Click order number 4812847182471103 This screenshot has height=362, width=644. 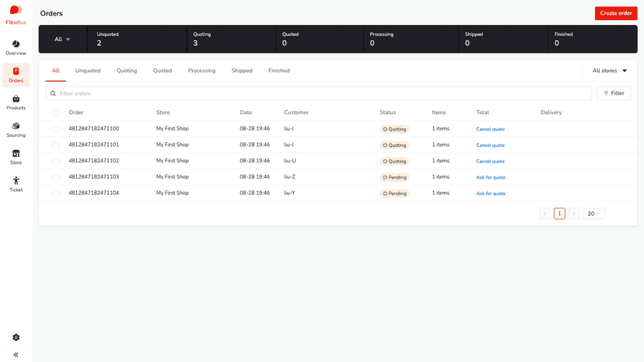tap(93, 176)
